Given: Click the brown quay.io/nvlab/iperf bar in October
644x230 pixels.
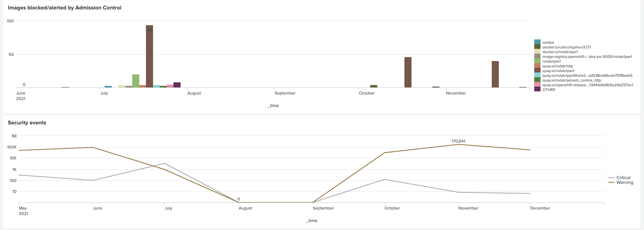Looking at the screenshot, I should pyautogui.click(x=408, y=72).
